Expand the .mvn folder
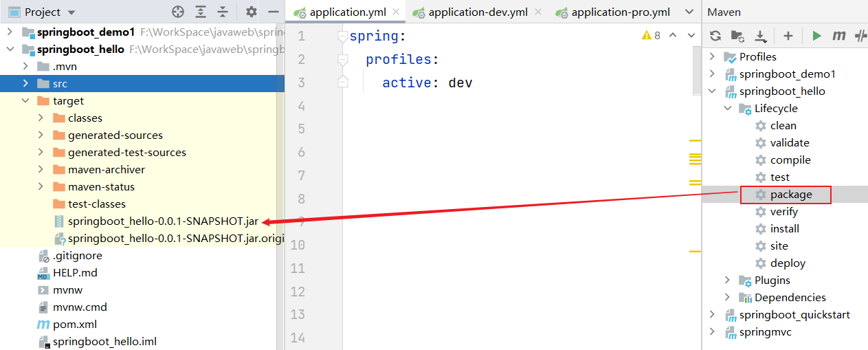 click(x=25, y=66)
